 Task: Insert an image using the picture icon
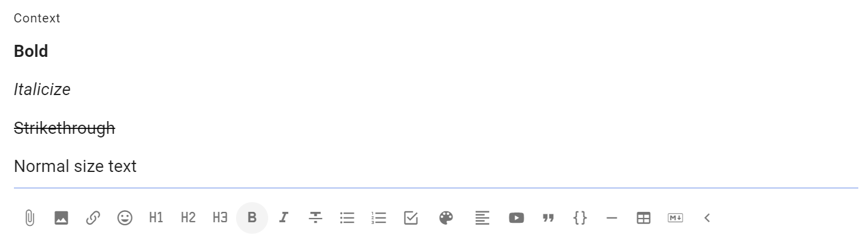(x=61, y=218)
